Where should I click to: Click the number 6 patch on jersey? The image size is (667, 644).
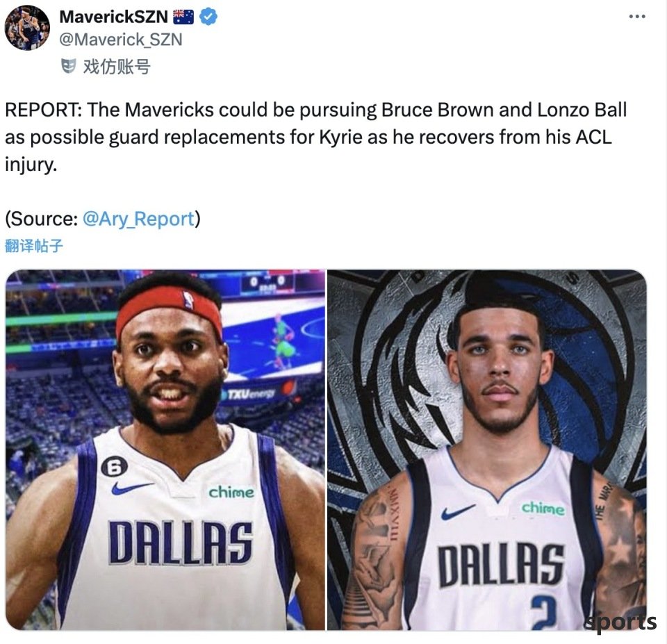coord(114,468)
